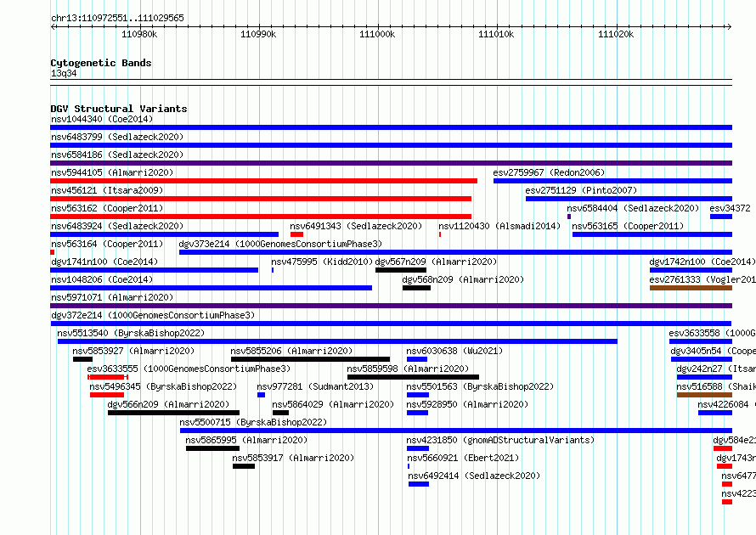Click nsv5513540 (ByrskaBishop2022) label

click(131, 333)
